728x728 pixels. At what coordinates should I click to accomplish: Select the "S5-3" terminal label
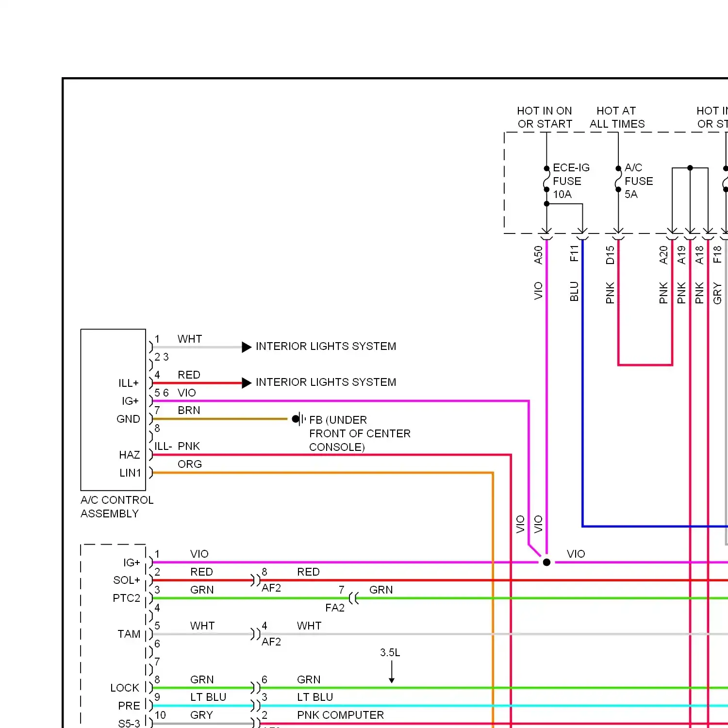coord(129,723)
